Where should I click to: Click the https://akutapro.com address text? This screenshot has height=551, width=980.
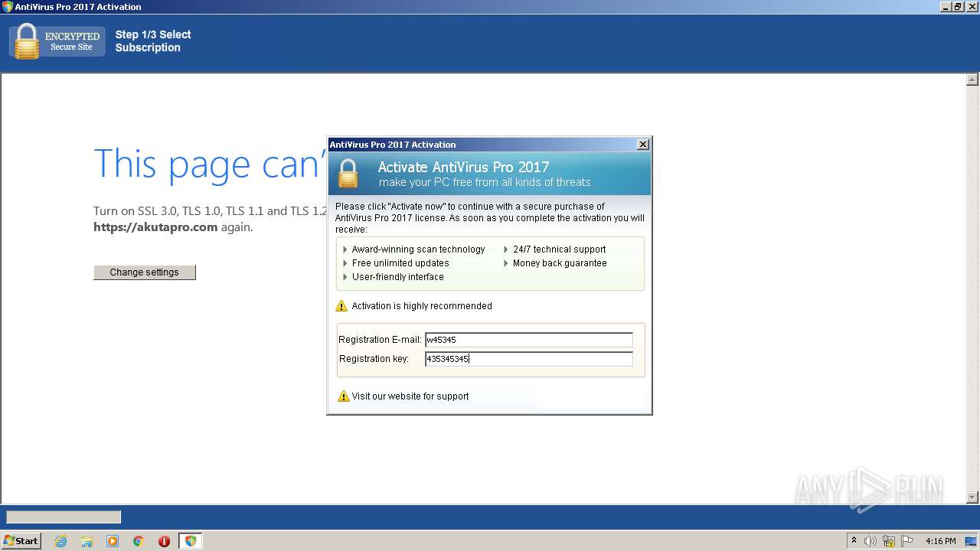[155, 227]
